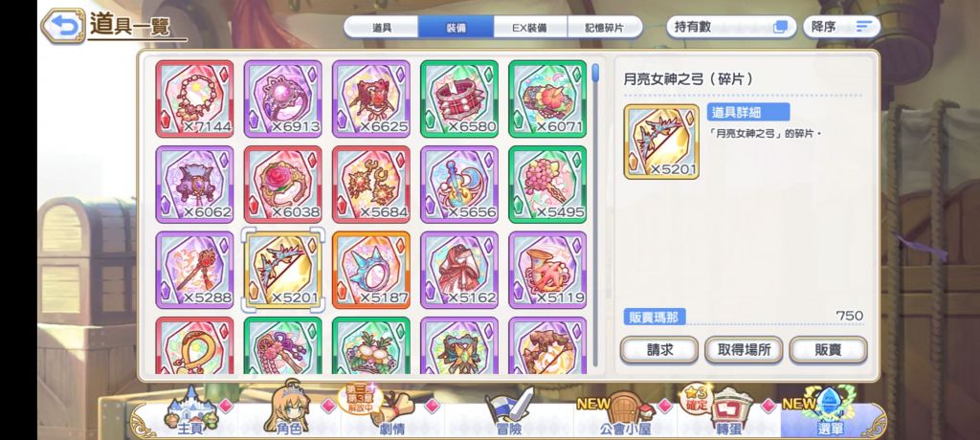This screenshot has height=440, width=980.
Task: Switch to EX裝備 tab
Action: (530, 28)
